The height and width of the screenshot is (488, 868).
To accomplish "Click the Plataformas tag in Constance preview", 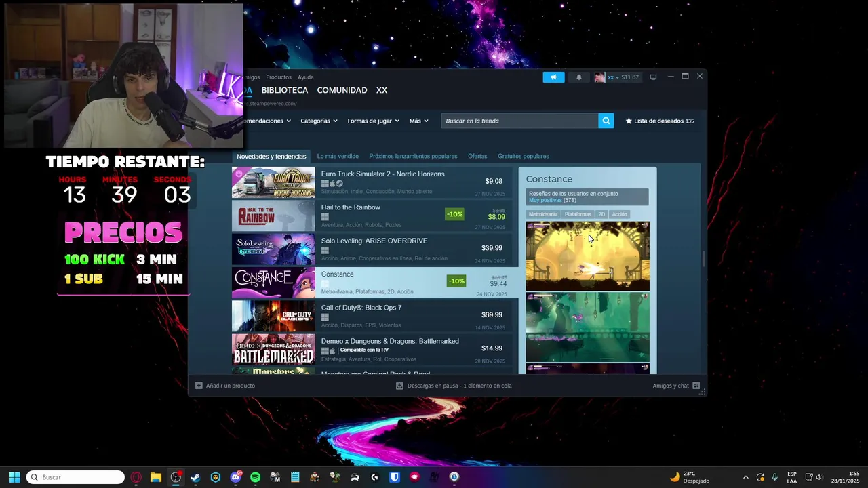I will coord(578,214).
